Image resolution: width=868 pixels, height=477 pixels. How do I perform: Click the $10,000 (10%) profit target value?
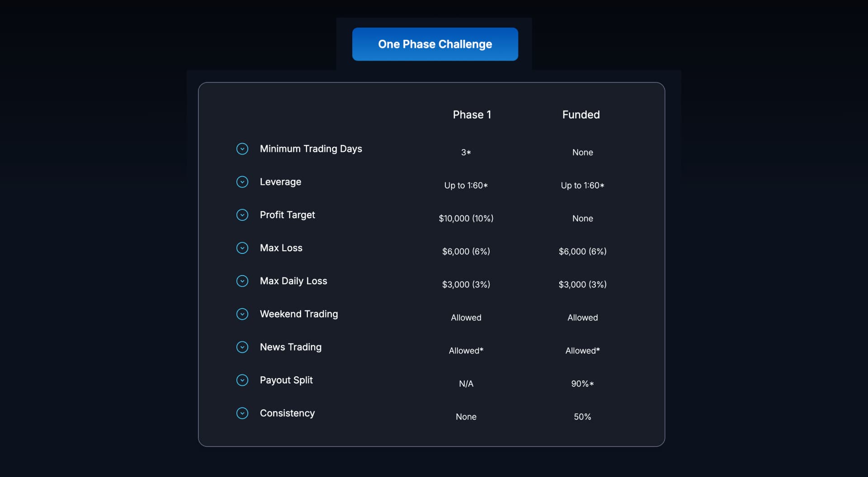tap(466, 218)
